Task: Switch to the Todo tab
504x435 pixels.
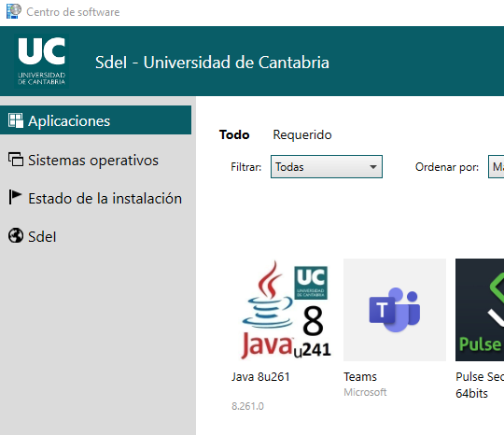Action: tap(234, 134)
